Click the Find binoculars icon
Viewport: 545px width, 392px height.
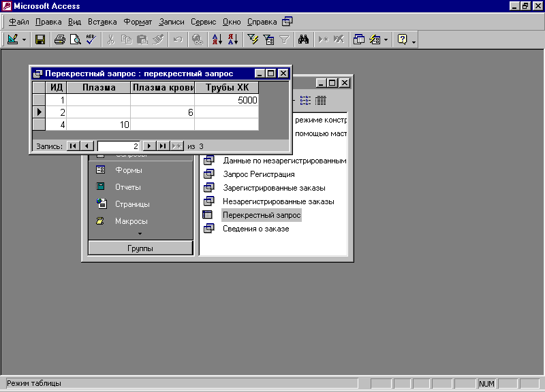(x=304, y=39)
